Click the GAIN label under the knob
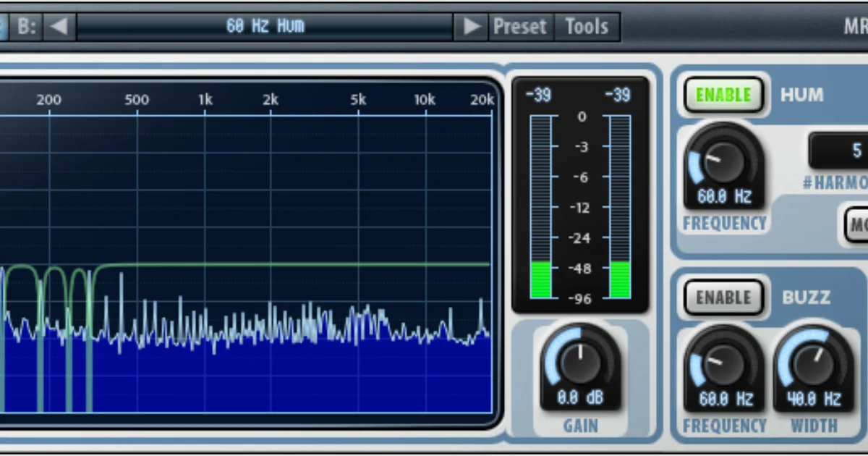868x456 pixels. tap(580, 426)
